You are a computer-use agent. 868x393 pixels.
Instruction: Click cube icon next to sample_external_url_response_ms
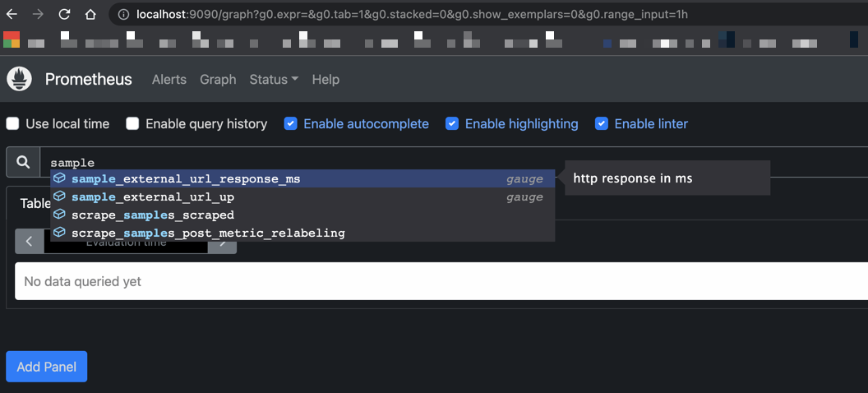(x=59, y=178)
